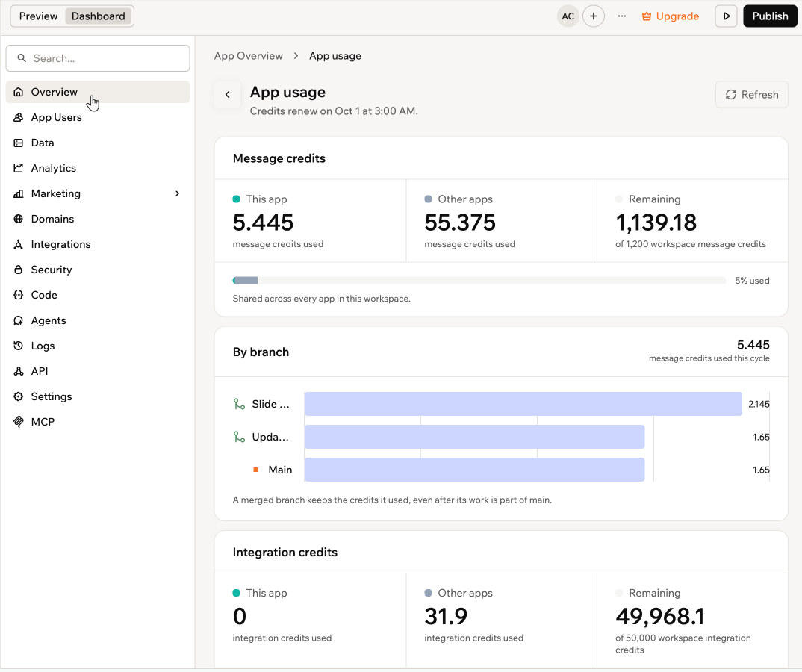Click the Code braces icon
Viewport: 802px width, 672px height.
pyautogui.click(x=19, y=295)
